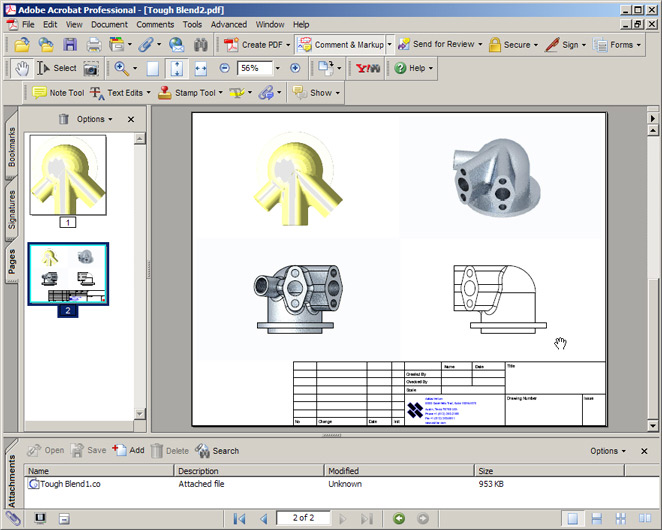
Task: Open the zoom percentage dropdown
Action: (279, 68)
